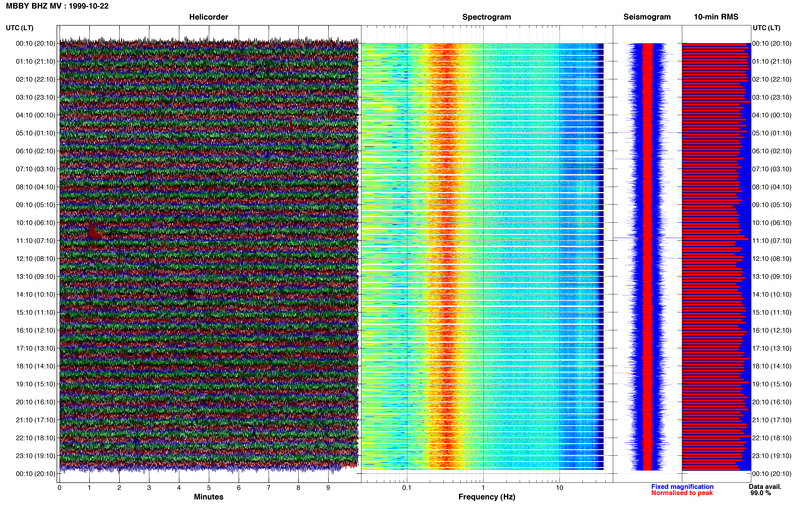Screen dimensions: 812x508
Task: Click the 1 Hz frequency tick label
Action: click(483, 488)
